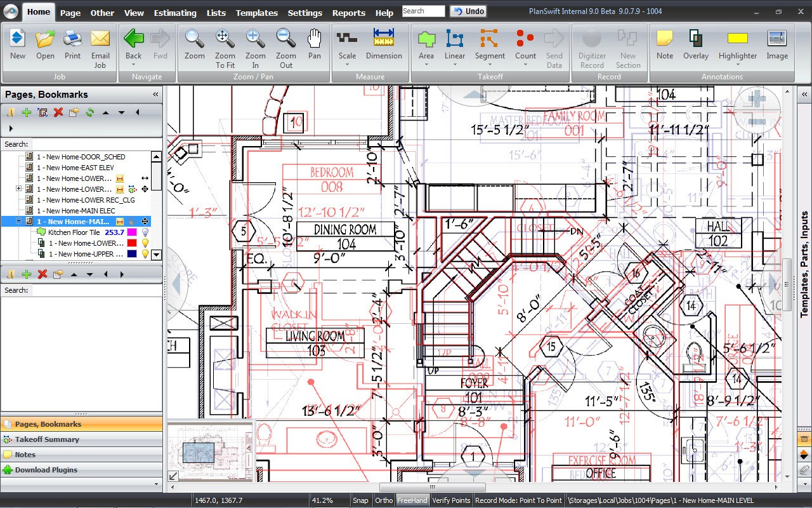
Task: Click Zoom To Fit
Action: tap(225, 48)
